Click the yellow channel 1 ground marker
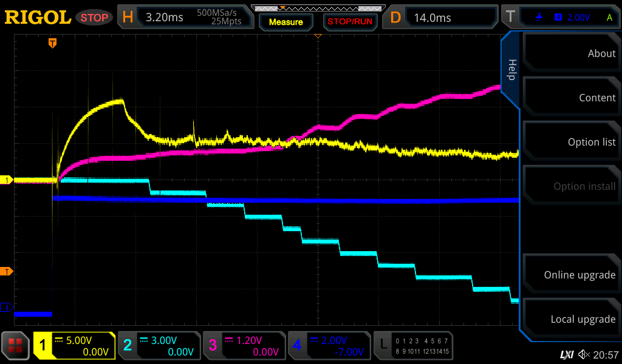Image resolution: width=622 pixels, height=364 pixels. click(7, 180)
